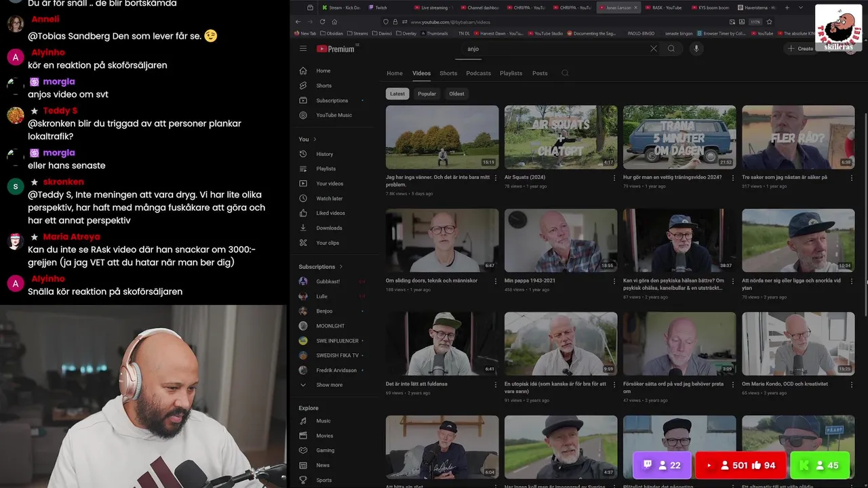
Task: Open Liked videos in the sidebar
Action: coord(330,213)
